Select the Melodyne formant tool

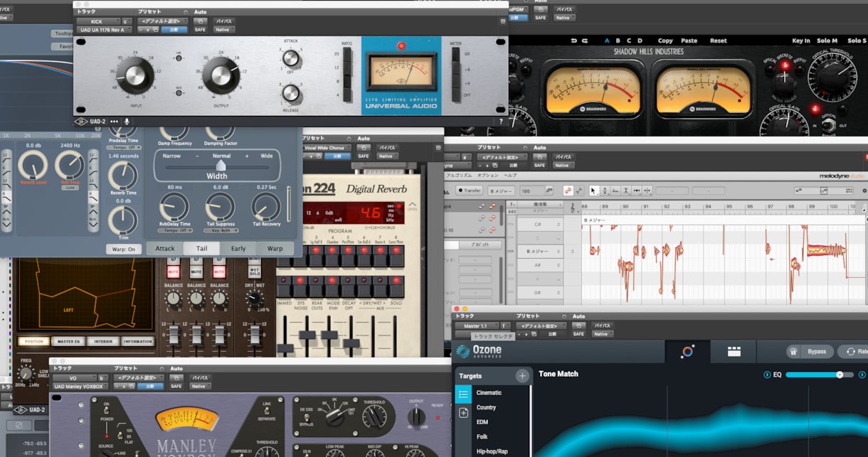(x=615, y=190)
